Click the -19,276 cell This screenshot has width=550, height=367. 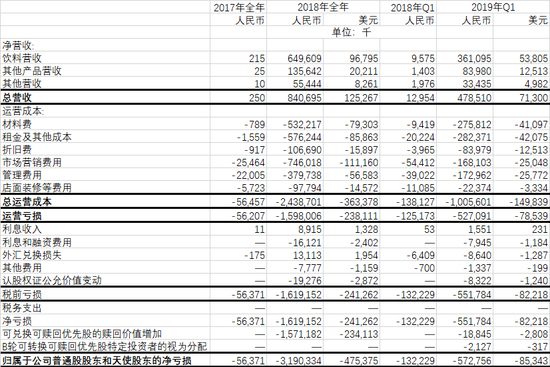pyautogui.click(x=305, y=280)
